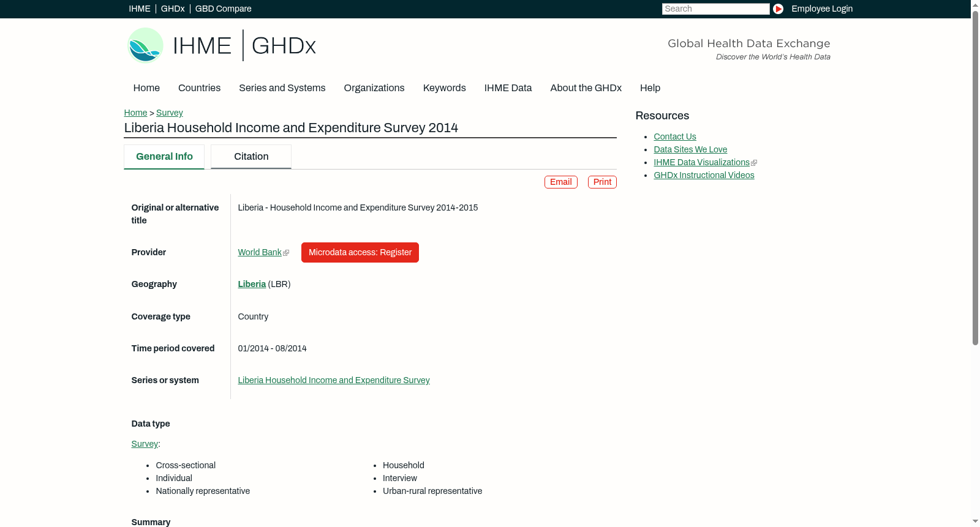Open Contact Us resource link
Screen dimensions: 980x527
(675, 136)
